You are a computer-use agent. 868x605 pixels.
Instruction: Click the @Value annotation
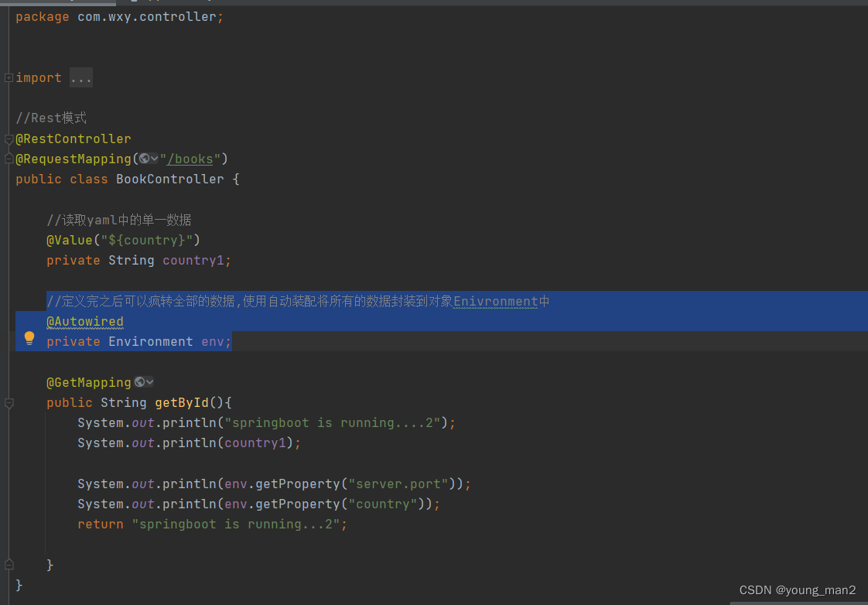69,241
